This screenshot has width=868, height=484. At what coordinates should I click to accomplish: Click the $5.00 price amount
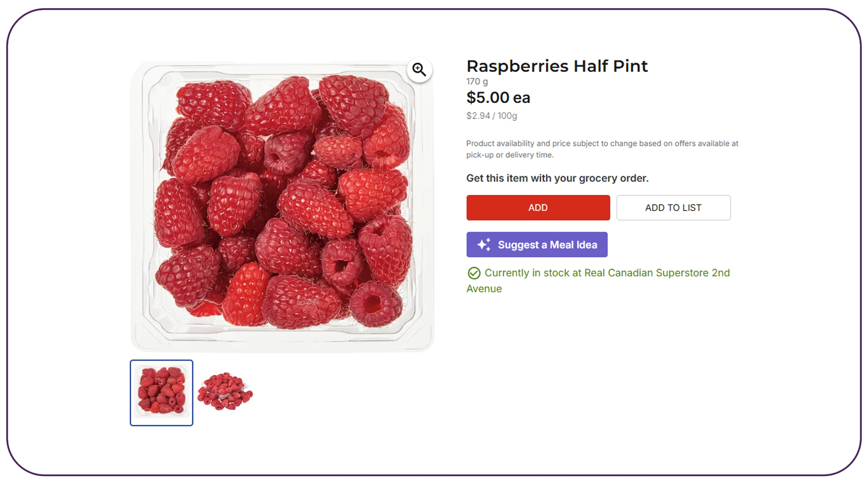(488, 98)
